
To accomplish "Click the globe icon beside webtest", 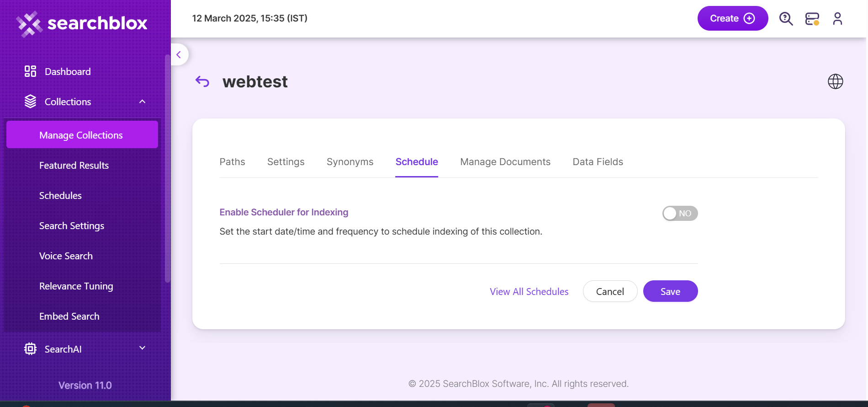I will coord(836,81).
